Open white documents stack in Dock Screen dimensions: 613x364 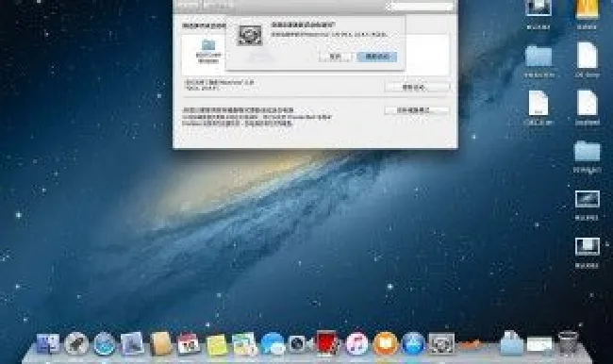(539, 344)
